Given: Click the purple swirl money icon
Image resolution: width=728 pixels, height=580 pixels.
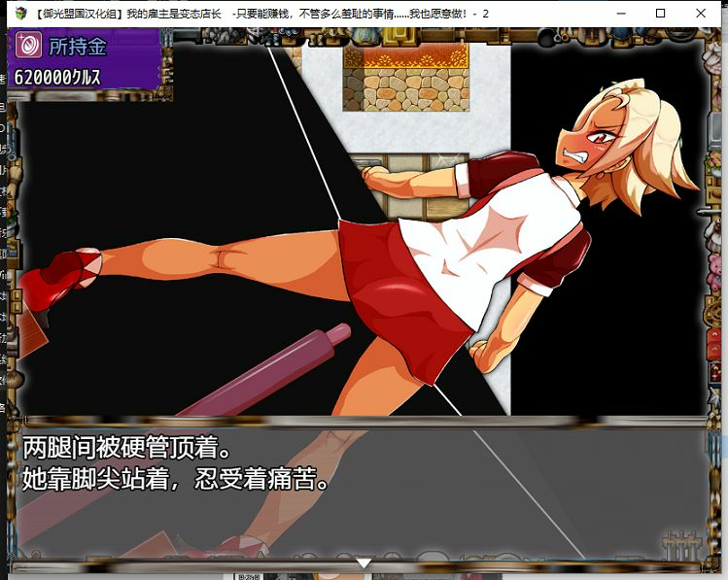Looking at the screenshot, I should pyautogui.click(x=28, y=48).
